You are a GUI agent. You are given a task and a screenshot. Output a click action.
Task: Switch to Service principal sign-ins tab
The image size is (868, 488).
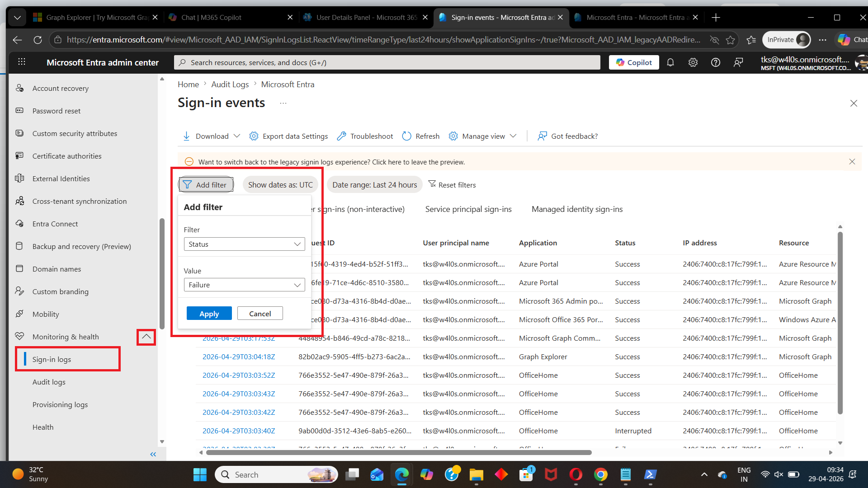468,209
